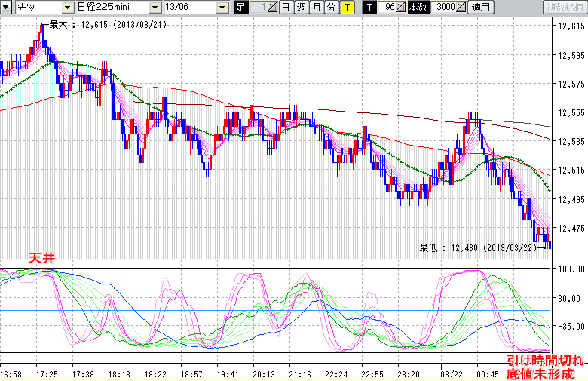
Task: Click the black 足 label icon
Action: [240, 8]
